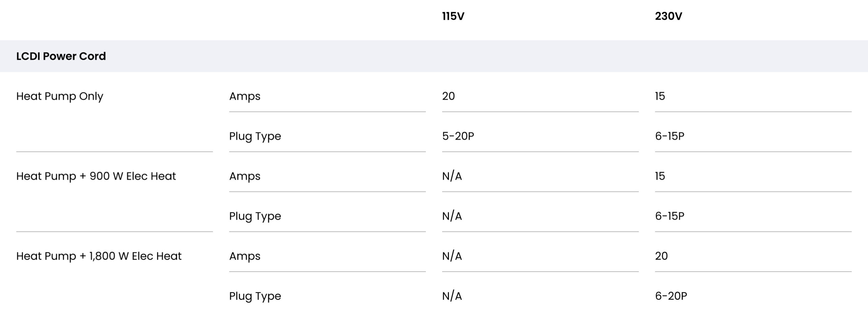The width and height of the screenshot is (868, 312).
Task: Click the Heat Pump Only row label
Action: tap(60, 96)
